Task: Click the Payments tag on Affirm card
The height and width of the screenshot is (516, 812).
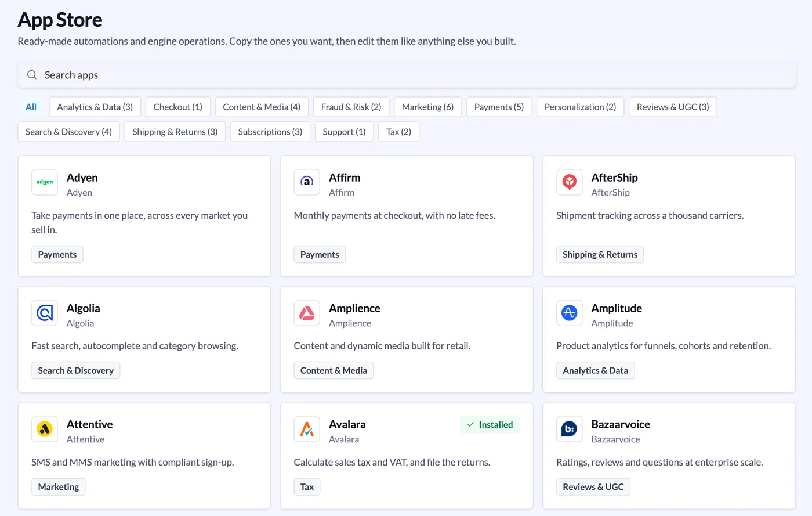Action: point(320,254)
